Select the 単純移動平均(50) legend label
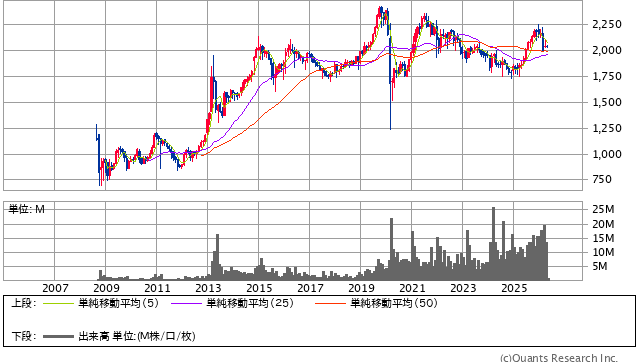638x362 pixels. coord(394,303)
